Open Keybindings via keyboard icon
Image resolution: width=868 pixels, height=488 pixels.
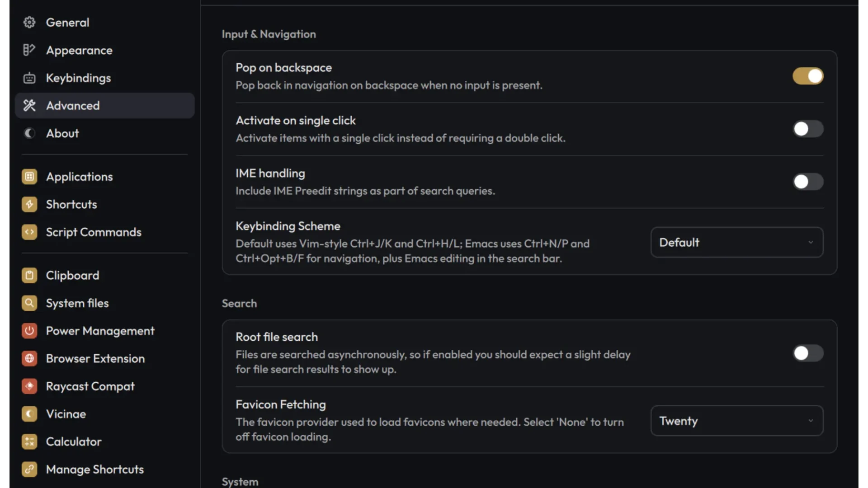(29, 78)
